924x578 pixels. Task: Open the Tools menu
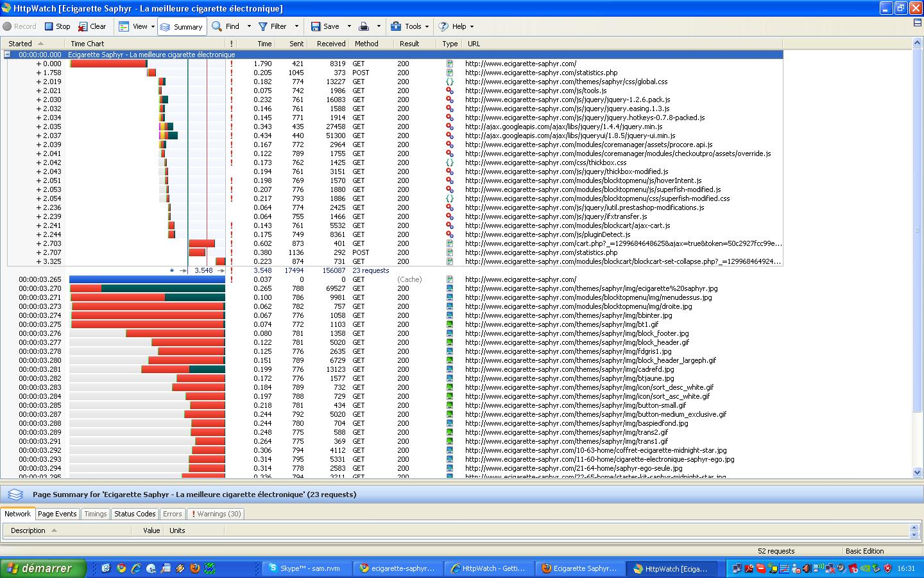[409, 26]
